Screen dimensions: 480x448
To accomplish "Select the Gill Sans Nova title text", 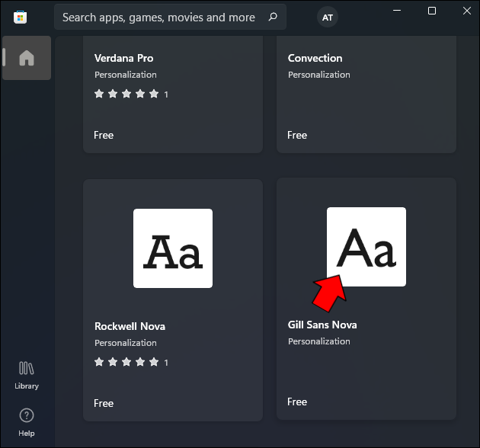I will tap(322, 325).
